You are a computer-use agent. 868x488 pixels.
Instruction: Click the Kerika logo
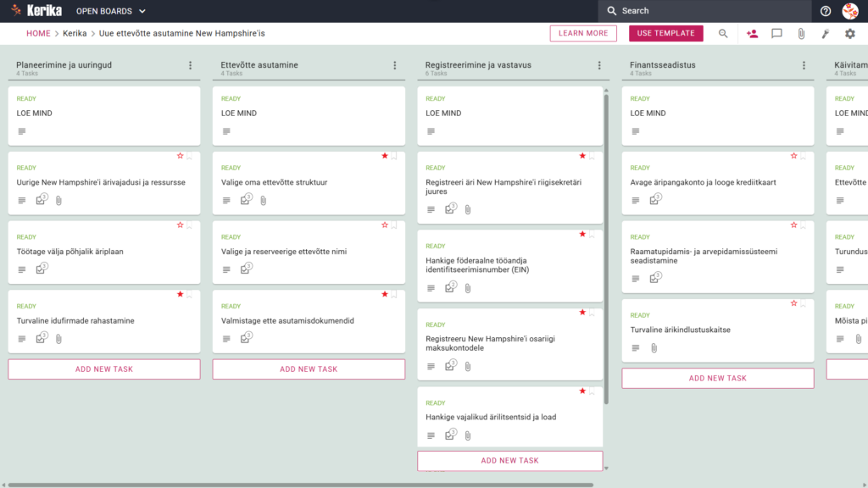pos(36,10)
